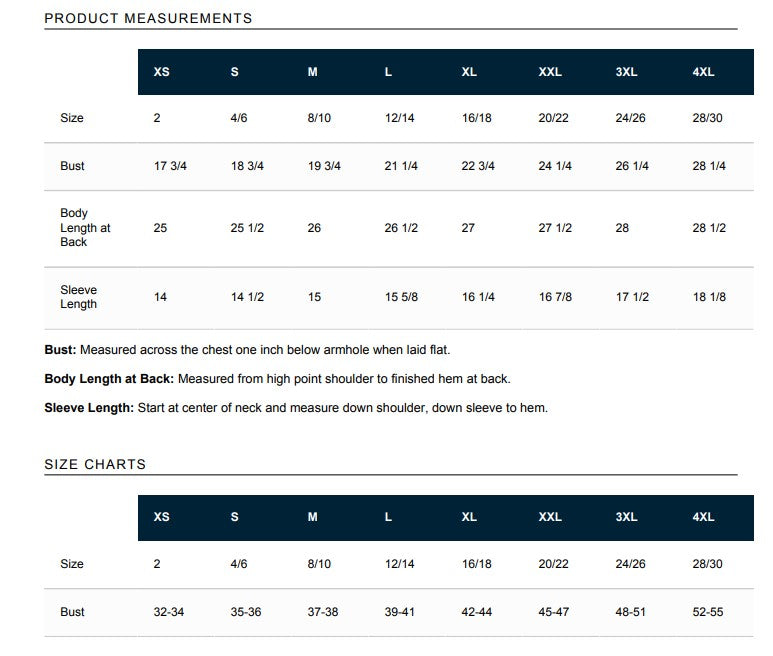Select the 52-55 bust range for 4XL
773x656 pixels.
[x=707, y=612]
